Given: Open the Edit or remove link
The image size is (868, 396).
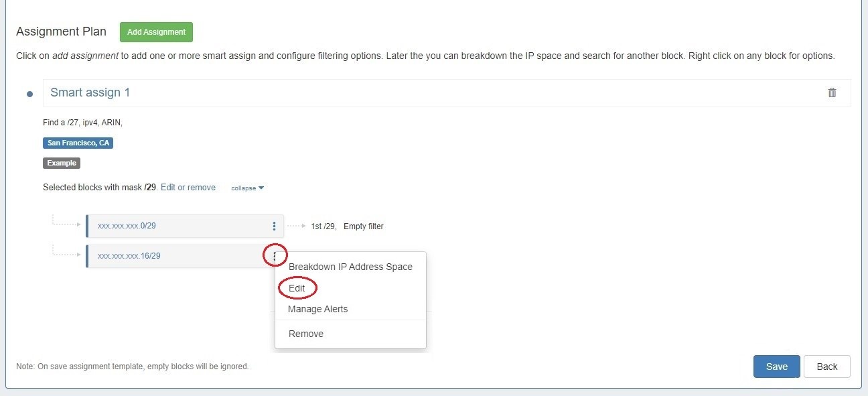Looking at the screenshot, I should tap(188, 188).
